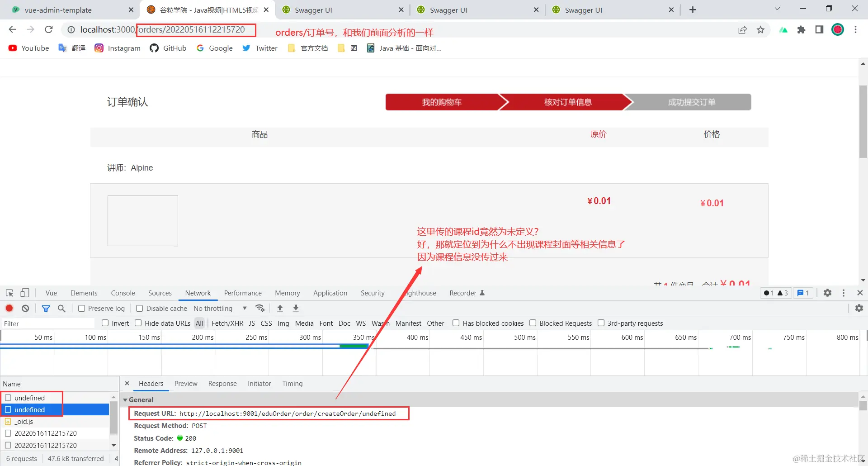Open the Twitter bookmark
868x466 pixels.
[x=260, y=48]
